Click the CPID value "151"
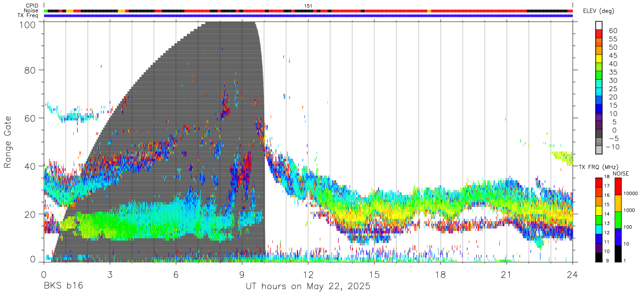Image resolution: width=644 pixels, height=297 pixels. tap(308, 6)
